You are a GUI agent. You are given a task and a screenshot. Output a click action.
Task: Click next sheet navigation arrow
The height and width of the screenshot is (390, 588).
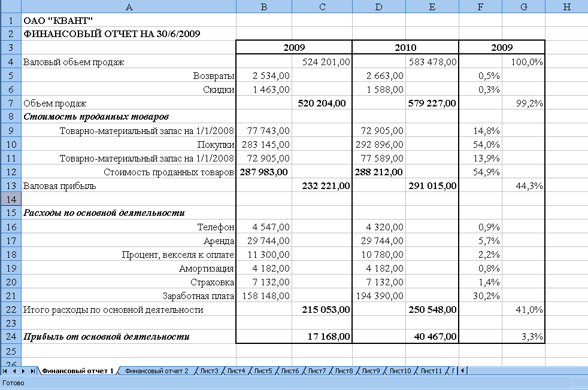point(23,371)
